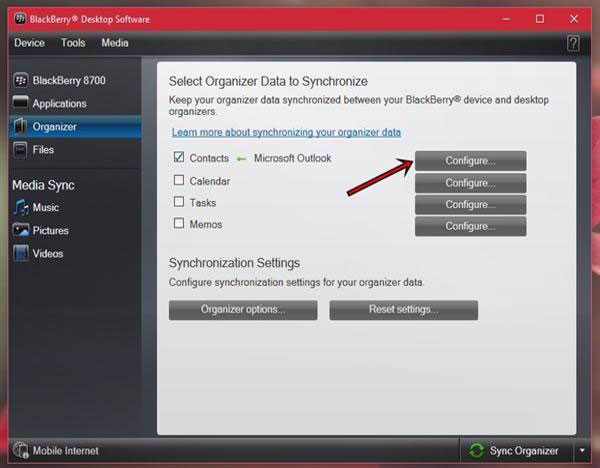
Task: Minimize the BlackBerry Desktop Software window
Action: pos(506,19)
